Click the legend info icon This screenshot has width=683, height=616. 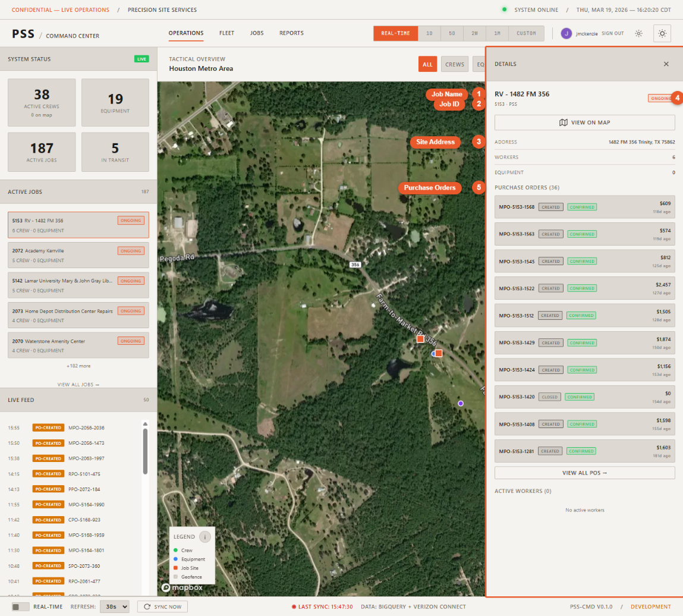pos(205,536)
